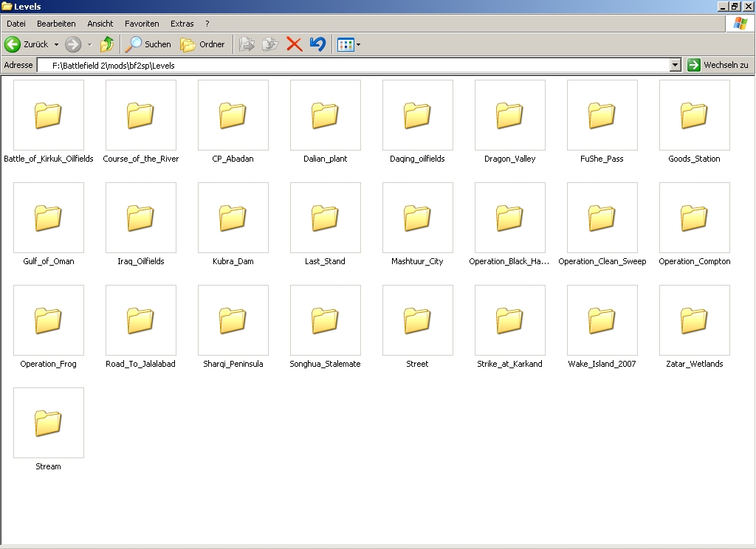Open the Ansicht menu
The image size is (756, 549).
[100, 24]
